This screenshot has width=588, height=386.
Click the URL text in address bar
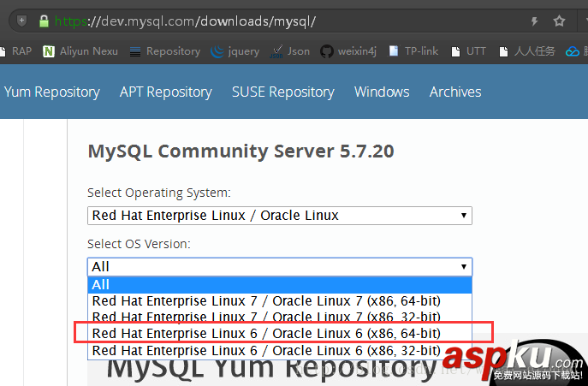point(185,21)
